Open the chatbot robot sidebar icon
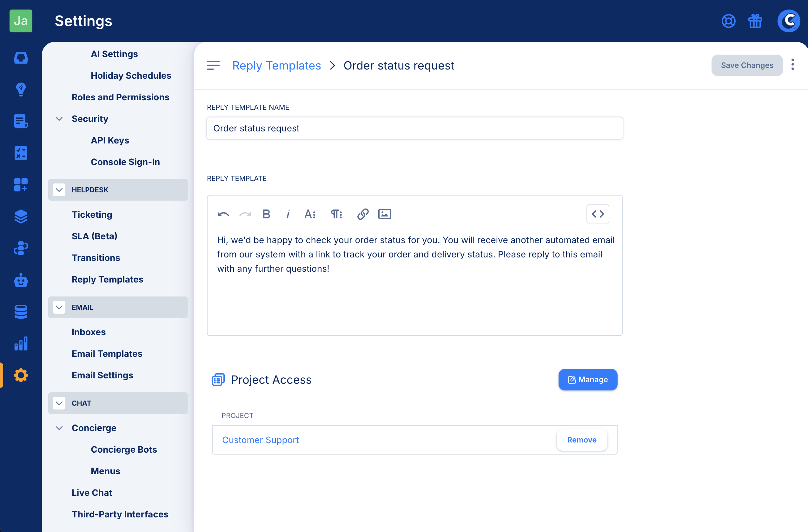 click(x=21, y=280)
